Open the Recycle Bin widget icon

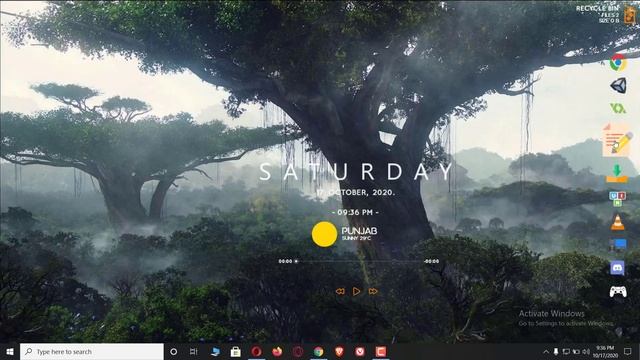[630, 16]
